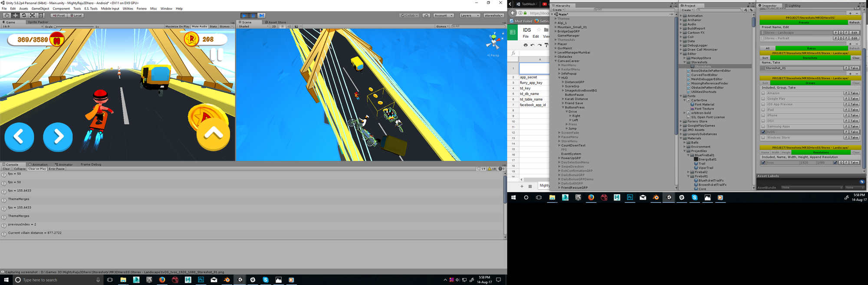Toggle Error Pause in Console
The height and width of the screenshot is (285, 868).
pos(56,169)
